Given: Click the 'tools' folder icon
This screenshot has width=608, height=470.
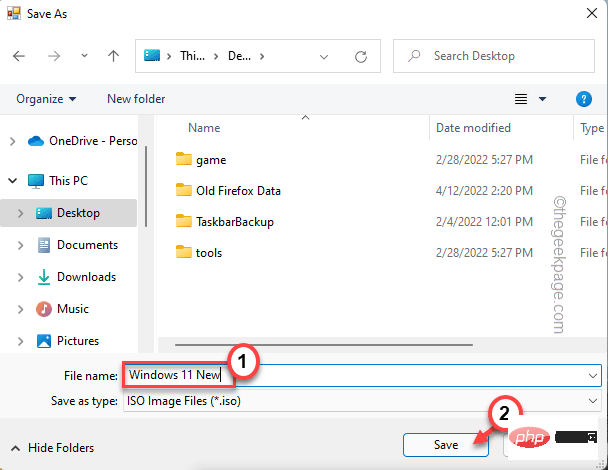Looking at the screenshot, I should point(183,252).
